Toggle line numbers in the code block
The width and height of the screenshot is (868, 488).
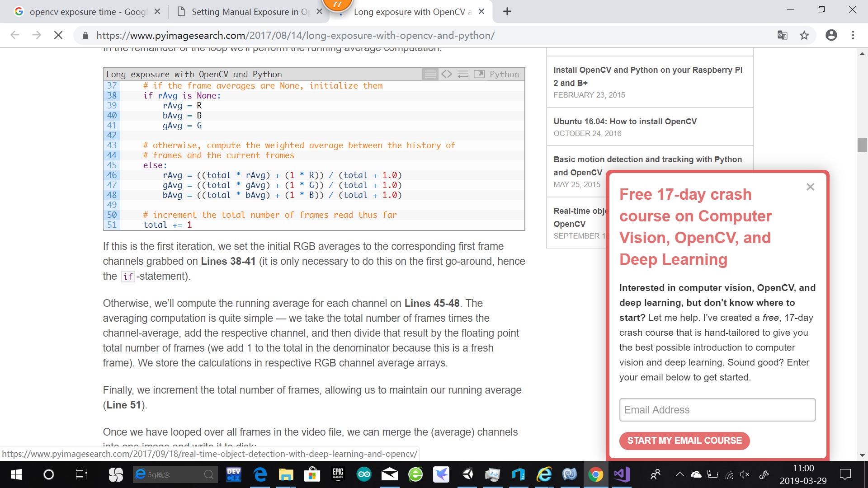point(430,74)
